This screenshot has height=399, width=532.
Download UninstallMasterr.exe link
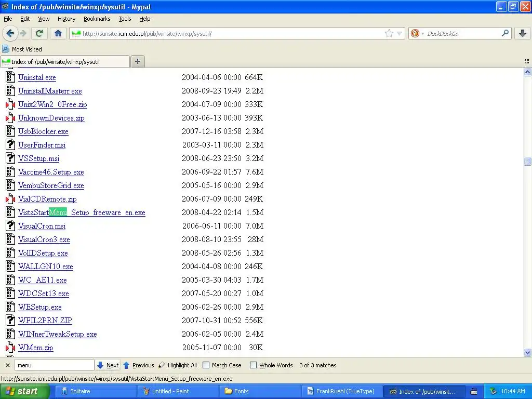click(x=50, y=91)
